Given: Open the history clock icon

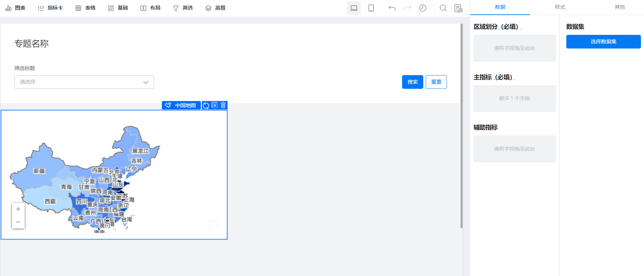Looking at the screenshot, I should point(423,8).
